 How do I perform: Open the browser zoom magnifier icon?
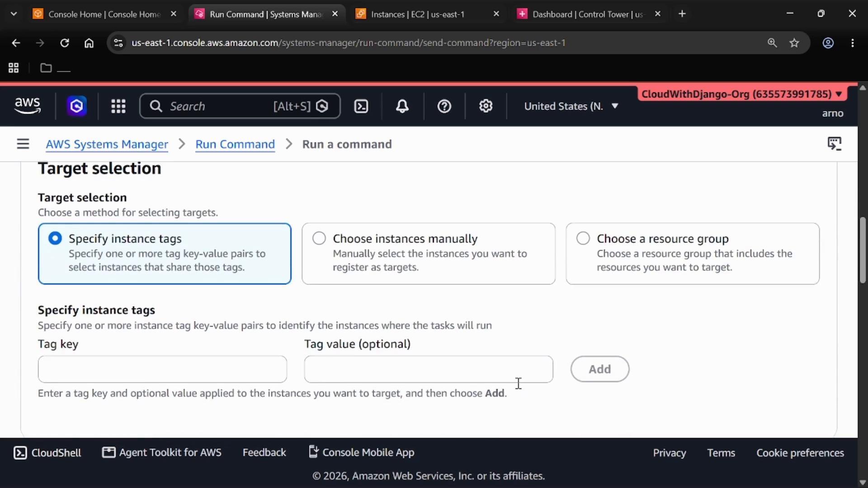tap(772, 43)
